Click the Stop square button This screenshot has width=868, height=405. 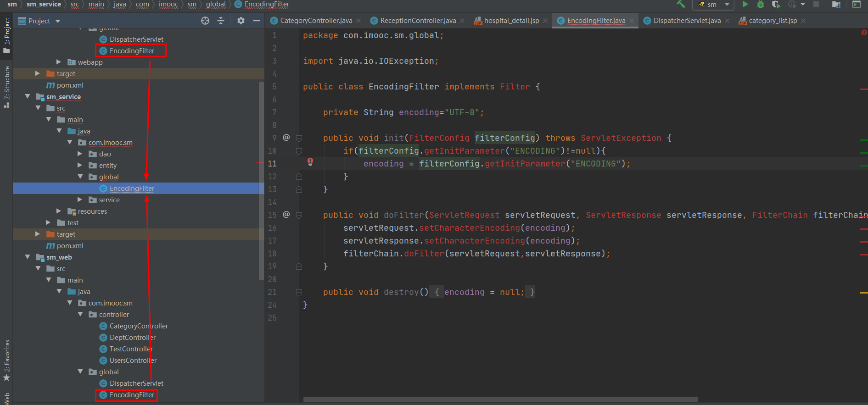pyautogui.click(x=816, y=4)
